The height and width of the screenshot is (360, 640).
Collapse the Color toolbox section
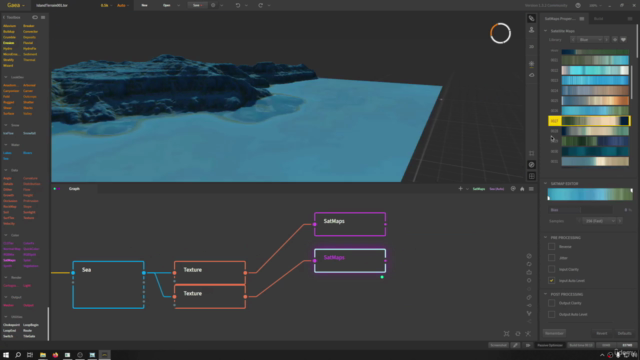tap(6, 235)
